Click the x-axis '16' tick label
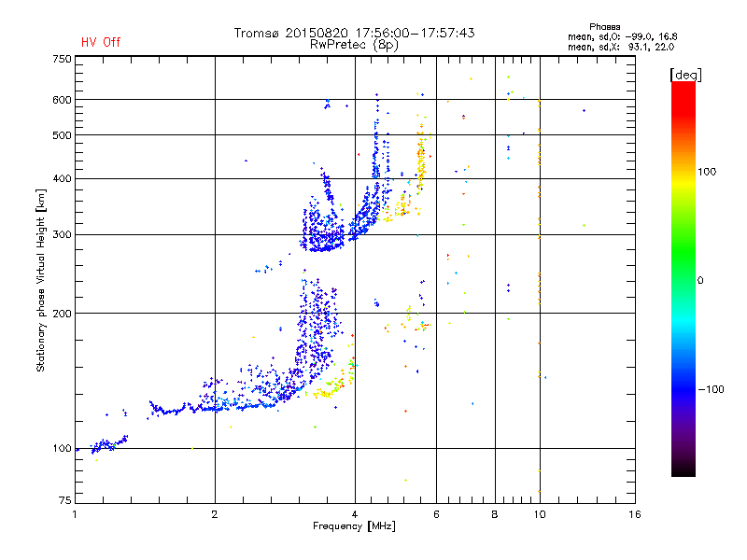The height and width of the screenshot is (560, 747). pyautogui.click(x=635, y=514)
